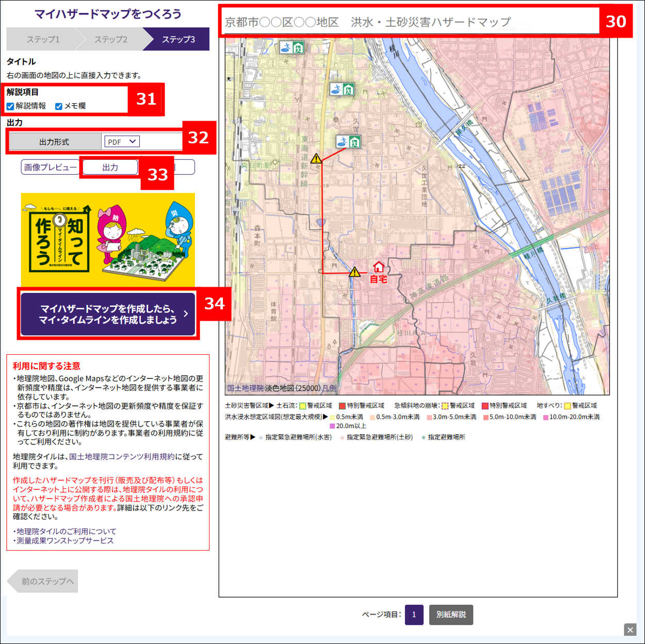Click the 利用に関する注意 heading
Screen dimensions: 645x644
tap(46, 366)
